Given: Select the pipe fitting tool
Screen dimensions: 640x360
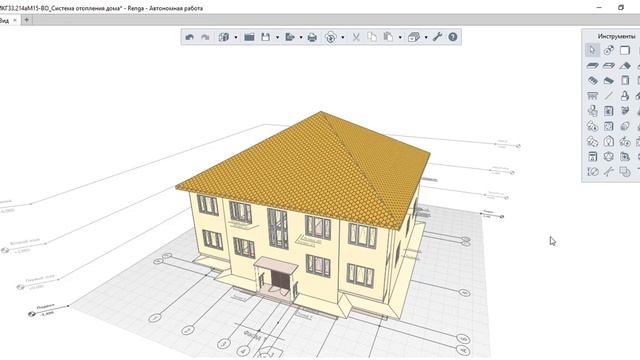Looking at the screenshot, I should click(x=625, y=111).
